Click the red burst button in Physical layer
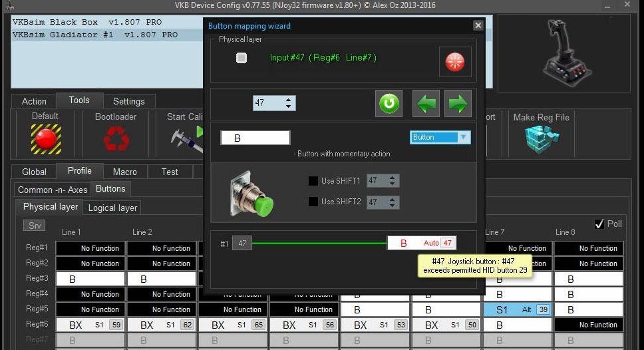 [454, 62]
